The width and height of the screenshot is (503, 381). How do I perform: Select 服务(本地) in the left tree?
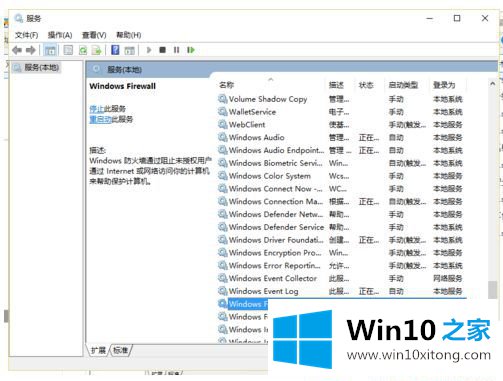click(x=37, y=68)
